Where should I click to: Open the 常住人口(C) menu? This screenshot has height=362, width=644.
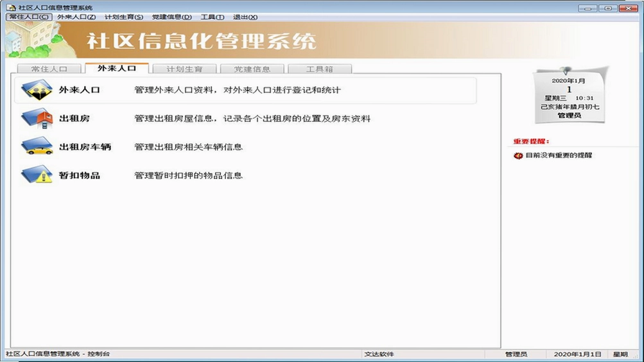pyautogui.click(x=29, y=17)
